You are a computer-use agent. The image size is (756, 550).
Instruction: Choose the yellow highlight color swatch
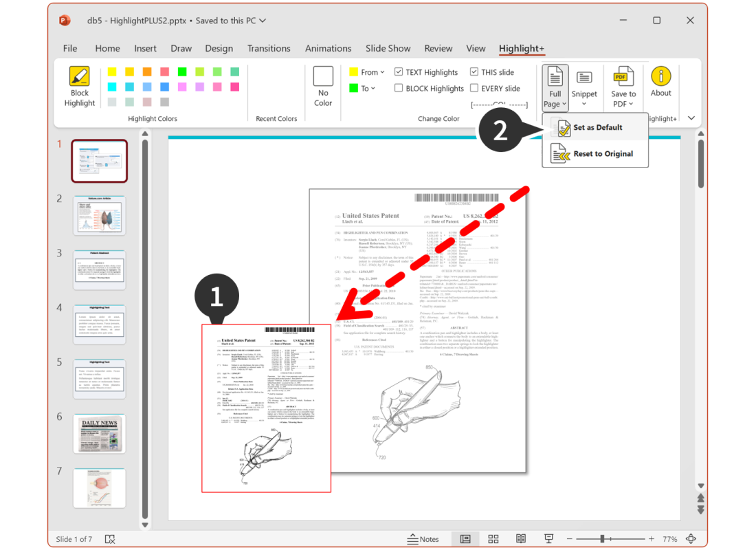(111, 71)
